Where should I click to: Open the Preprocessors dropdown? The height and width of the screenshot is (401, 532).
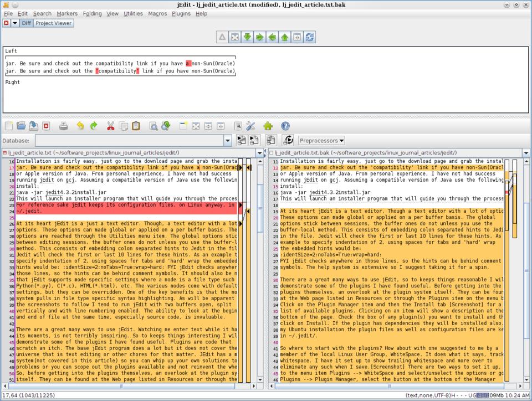[x=321, y=141]
